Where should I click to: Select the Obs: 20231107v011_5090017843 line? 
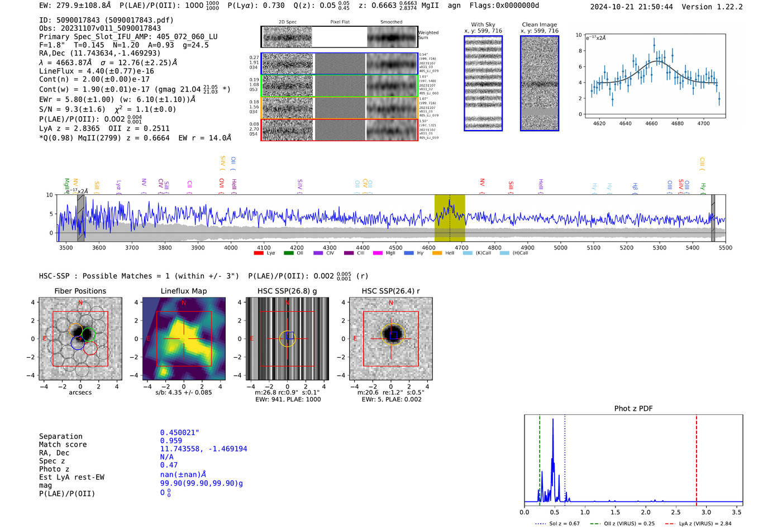point(100,28)
